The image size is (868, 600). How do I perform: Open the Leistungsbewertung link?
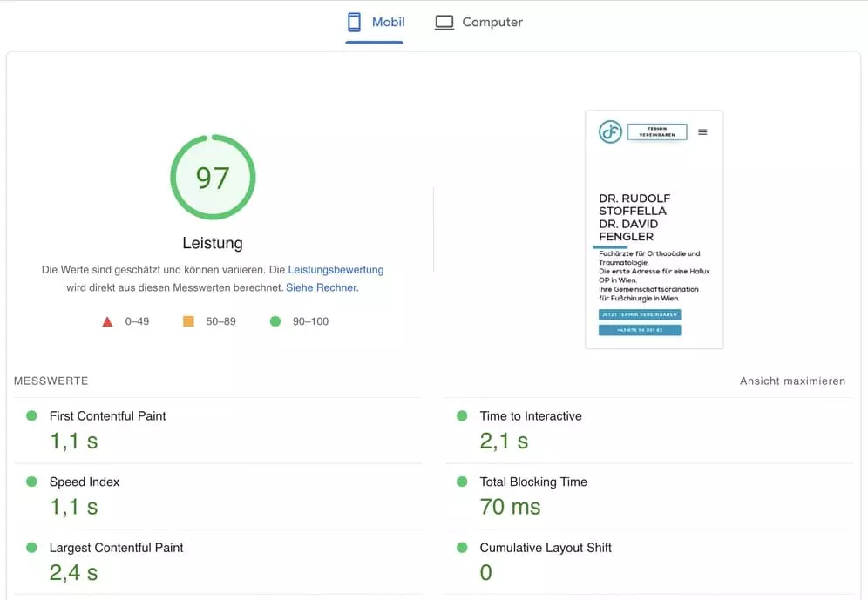point(336,270)
